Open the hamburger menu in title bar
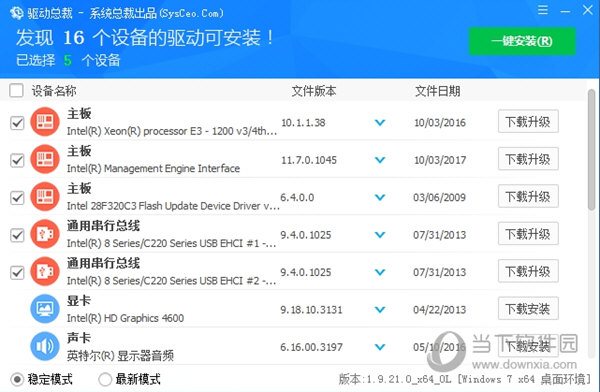The image size is (600, 392). pyautogui.click(x=543, y=10)
